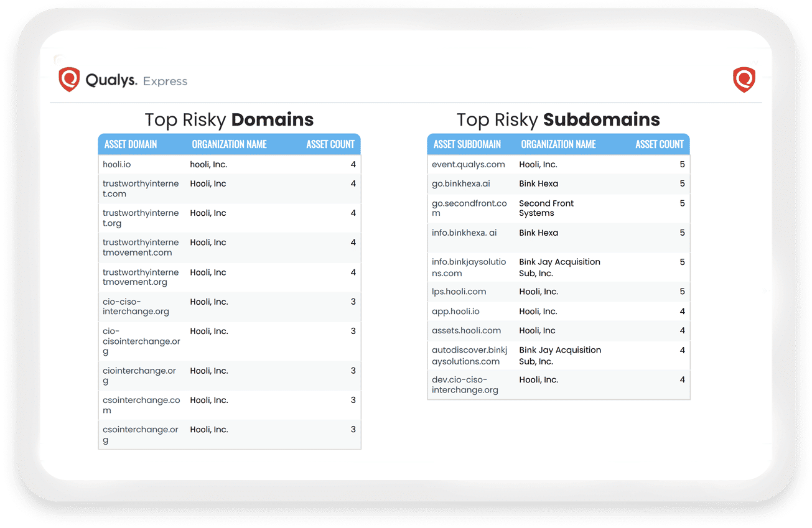Click the lps.hooli.com subdomain cell
The image size is (812, 528).
tap(459, 292)
